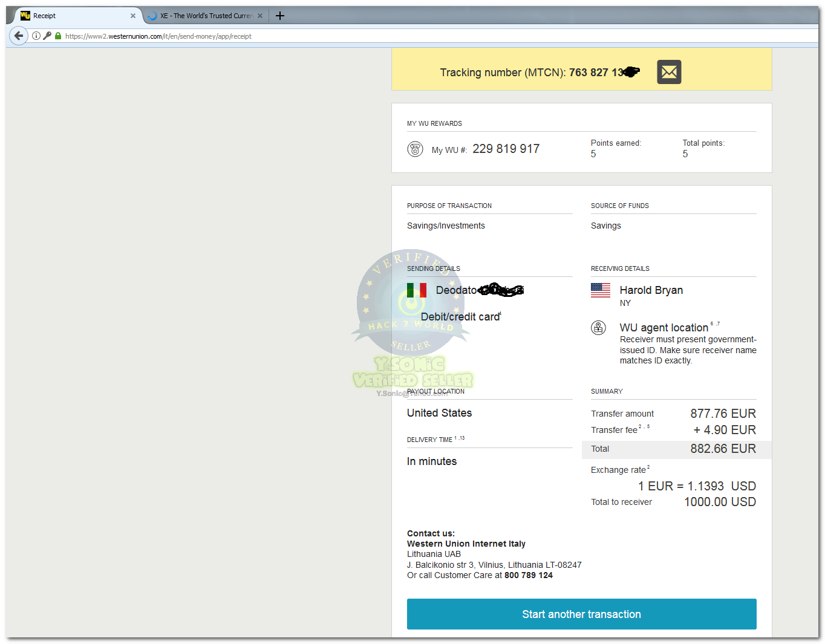Viewport: 825px width, 644px height.
Task: Click the RECEIVING DETAILS heading
Action: tap(620, 268)
